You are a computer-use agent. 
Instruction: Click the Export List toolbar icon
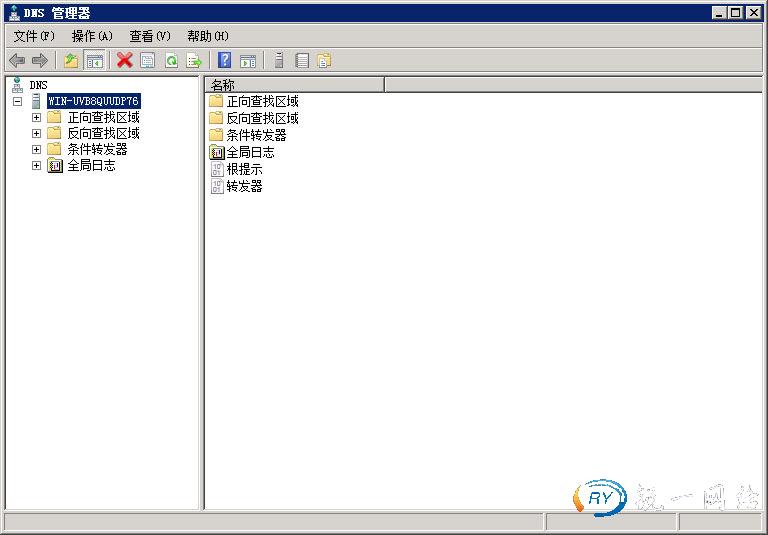pos(194,61)
